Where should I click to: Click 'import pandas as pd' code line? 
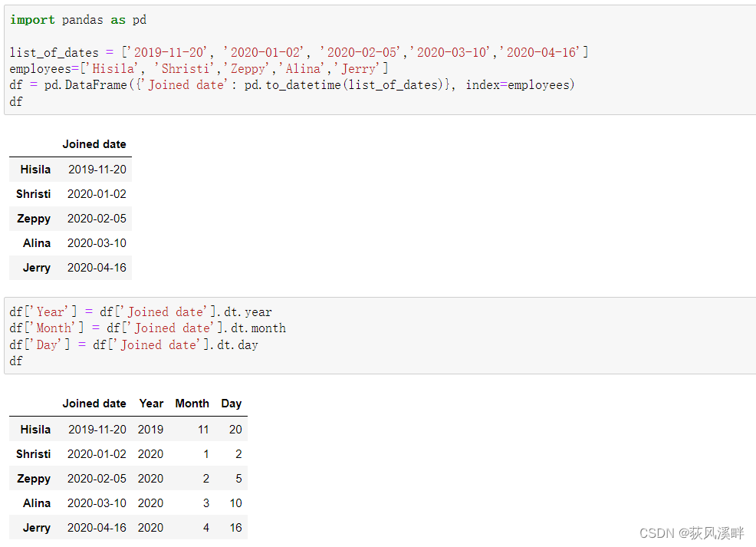pos(78,20)
